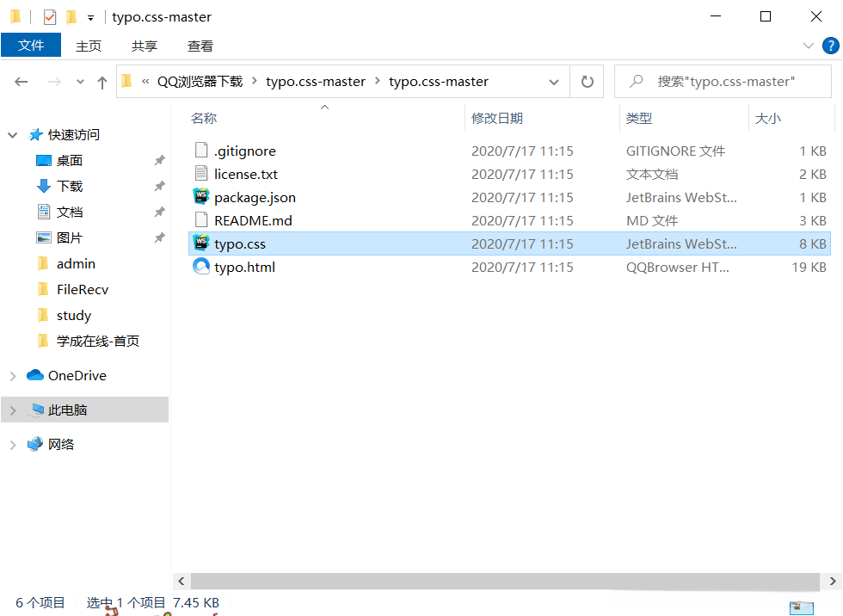Refresh the current folder
Screen dimensions: 843x616
point(587,82)
